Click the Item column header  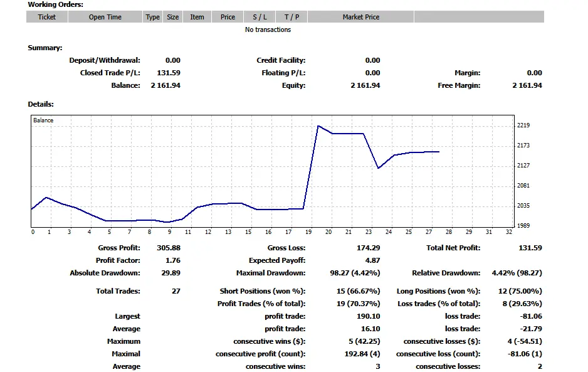click(197, 17)
